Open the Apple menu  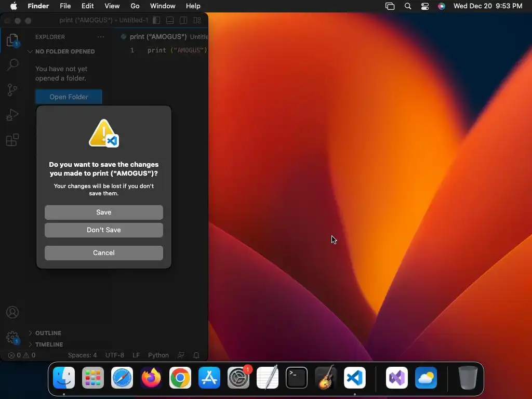tap(14, 6)
